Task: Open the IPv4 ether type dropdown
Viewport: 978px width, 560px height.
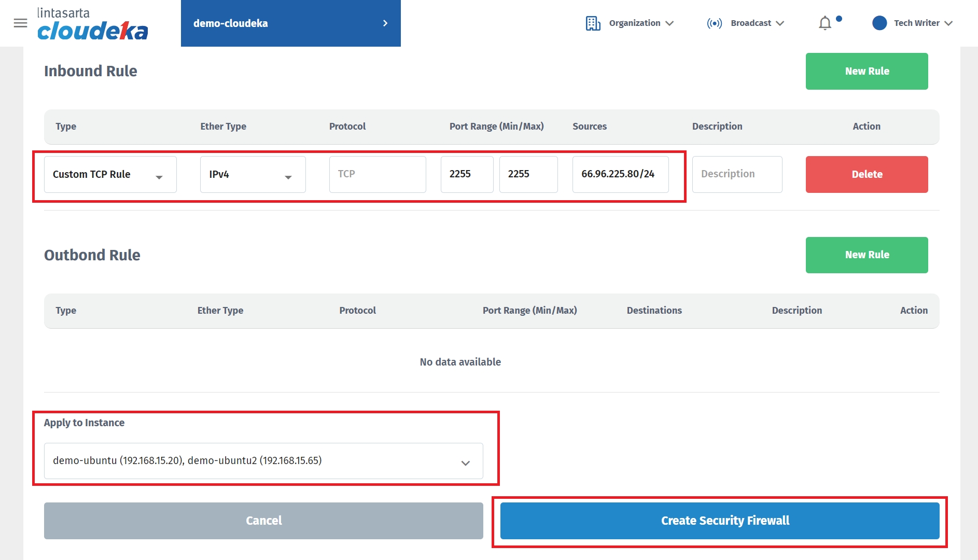Action: click(x=253, y=175)
